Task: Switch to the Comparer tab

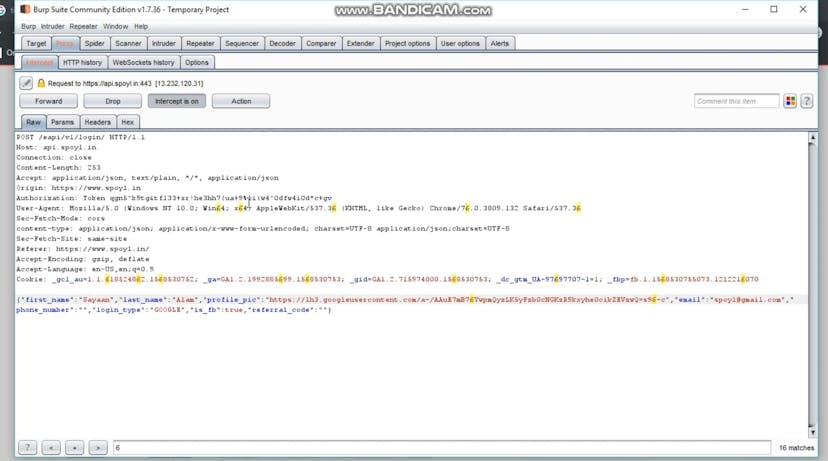Action: 321,43
